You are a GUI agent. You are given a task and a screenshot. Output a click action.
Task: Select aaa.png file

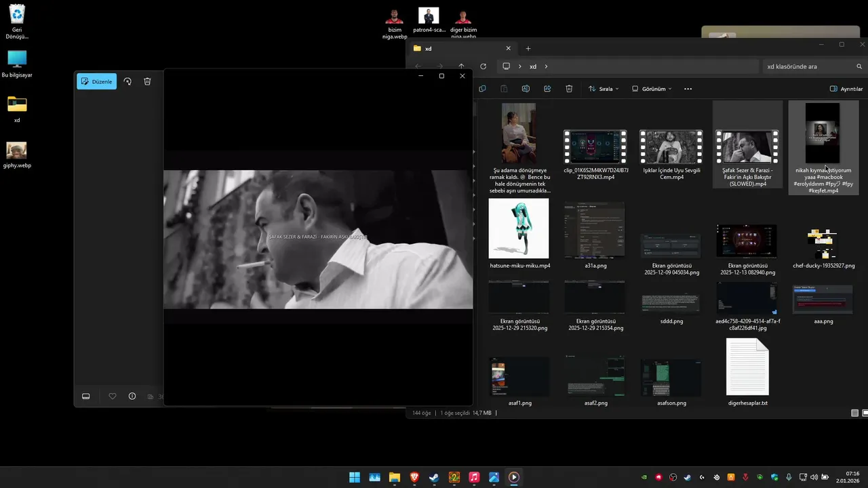click(823, 304)
